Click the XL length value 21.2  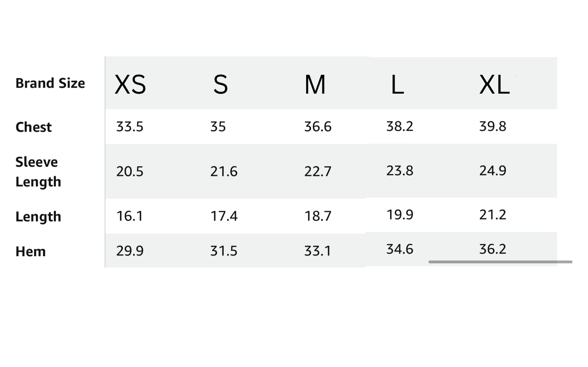point(493,215)
